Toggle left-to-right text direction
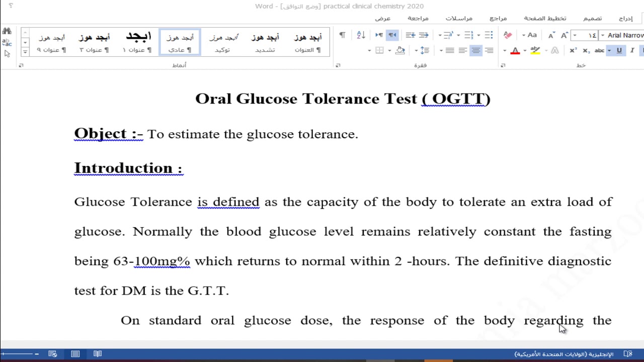Viewport: 644px width, 362px height. pyautogui.click(x=379, y=35)
